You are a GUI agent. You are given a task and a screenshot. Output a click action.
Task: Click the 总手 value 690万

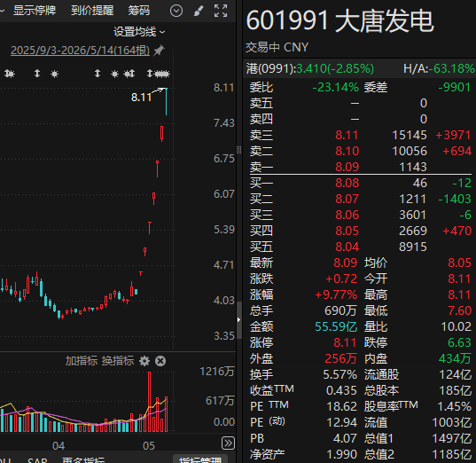tap(340, 310)
